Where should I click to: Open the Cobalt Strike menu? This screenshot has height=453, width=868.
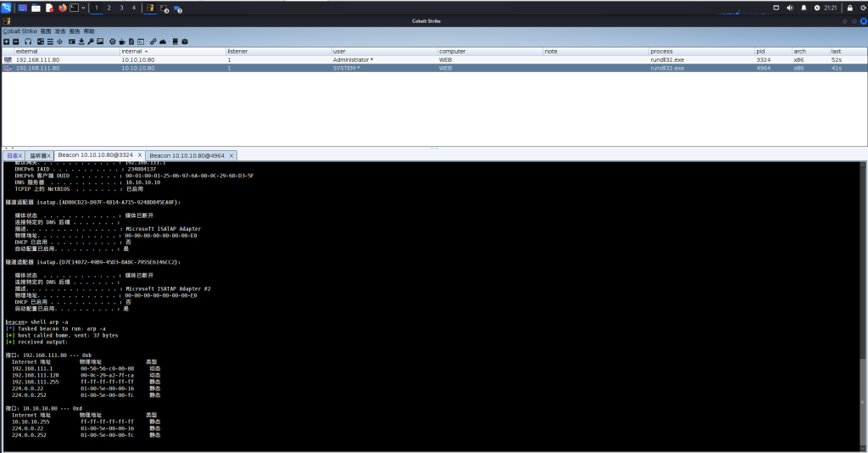pos(20,31)
